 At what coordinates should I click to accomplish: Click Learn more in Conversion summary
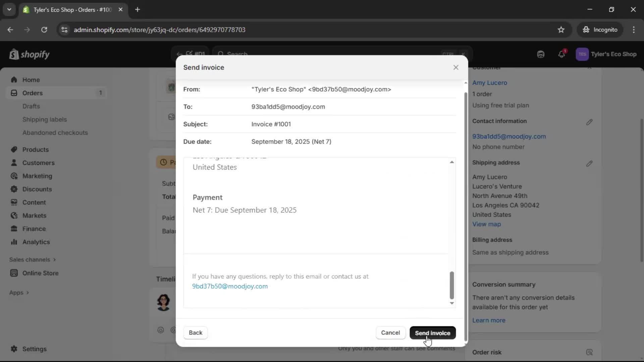489,320
